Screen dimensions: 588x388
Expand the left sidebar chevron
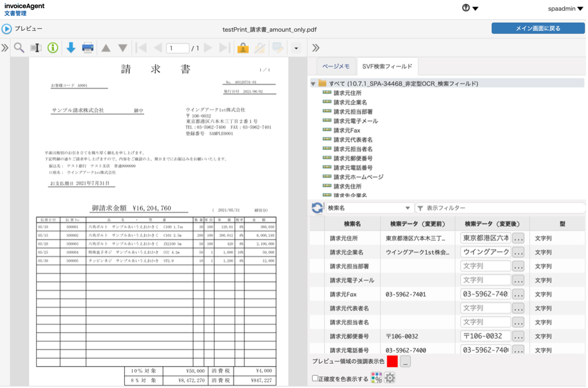click(x=5, y=48)
